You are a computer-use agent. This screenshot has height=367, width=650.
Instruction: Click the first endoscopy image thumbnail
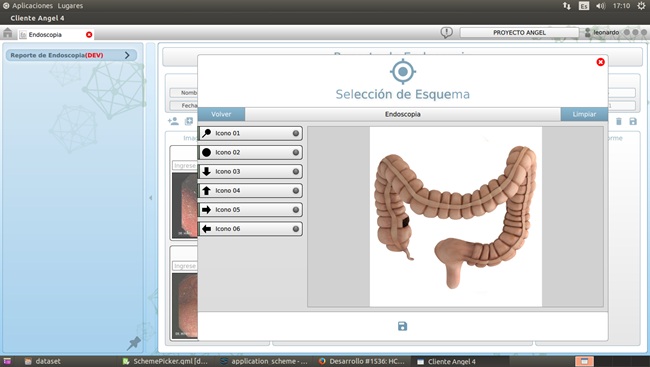pyautogui.click(x=185, y=205)
